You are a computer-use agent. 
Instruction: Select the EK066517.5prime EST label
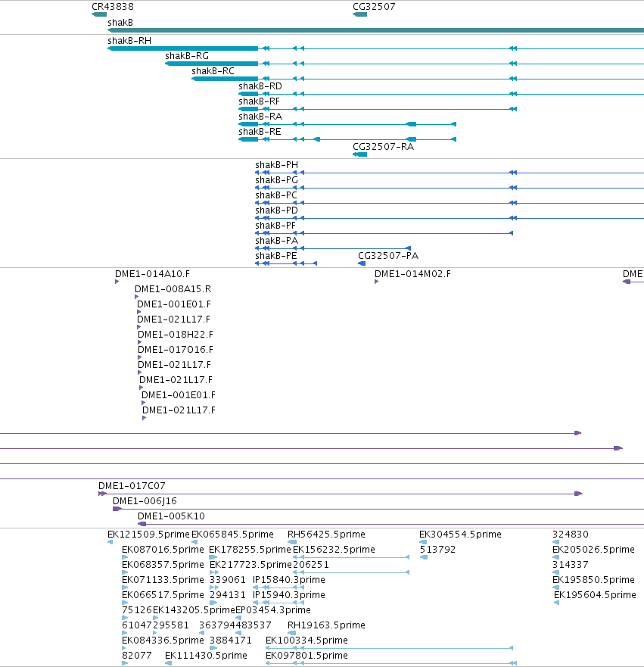click(x=163, y=594)
